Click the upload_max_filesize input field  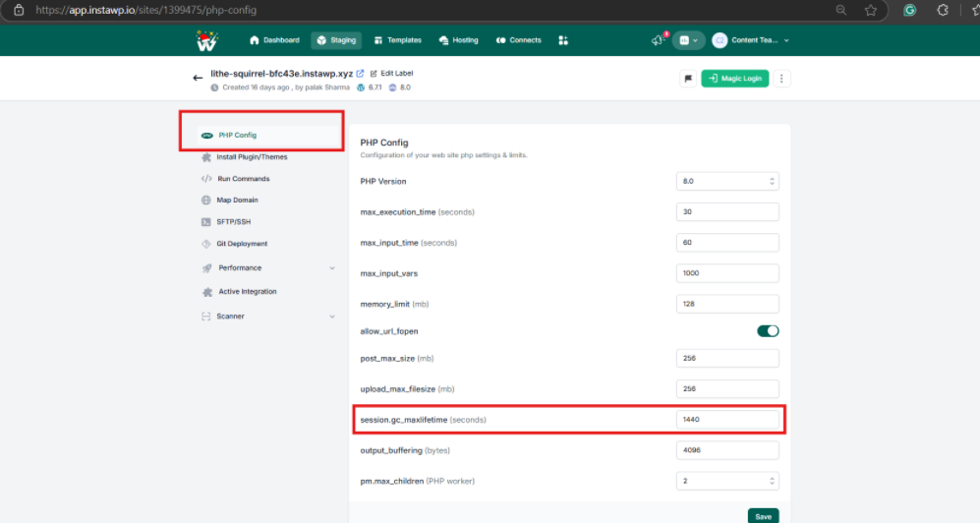(x=727, y=388)
